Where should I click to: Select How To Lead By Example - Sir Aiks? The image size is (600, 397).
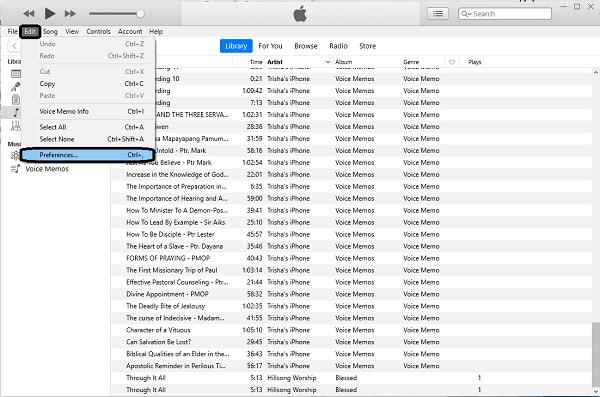pyautogui.click(x=176, y=222)
